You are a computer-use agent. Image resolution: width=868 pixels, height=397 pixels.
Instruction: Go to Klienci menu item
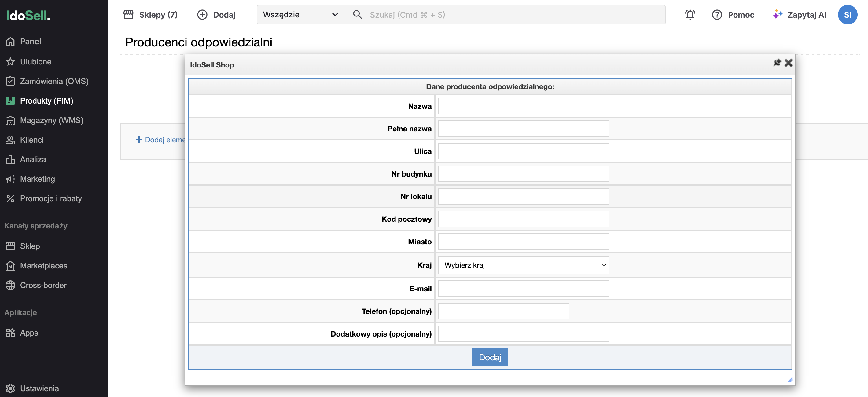coord(32,140)
